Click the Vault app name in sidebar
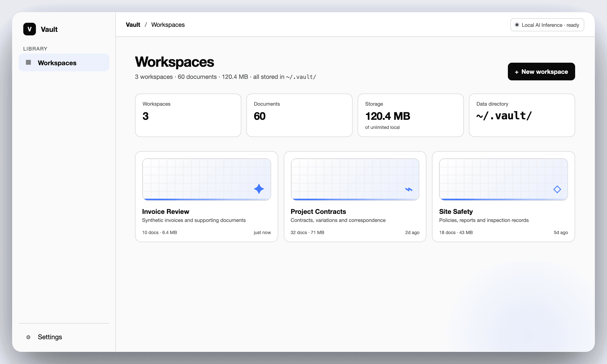607x364 pixels. tap(49, 29)
